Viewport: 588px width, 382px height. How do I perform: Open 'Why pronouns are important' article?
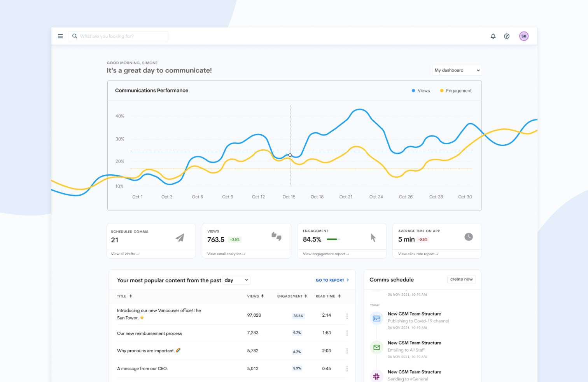(149, 350)
